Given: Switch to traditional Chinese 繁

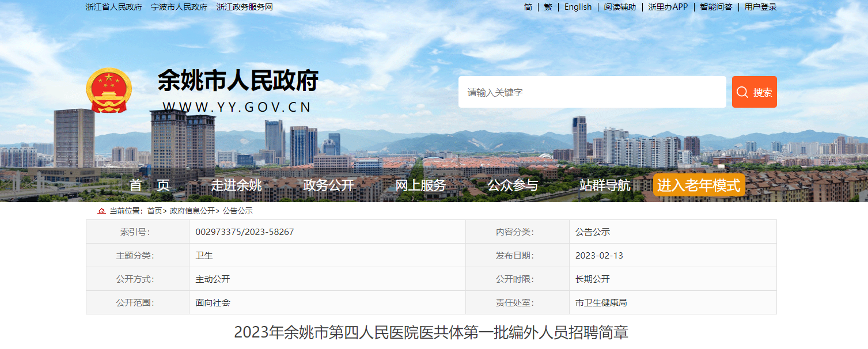Looking at the screenshot, I should [x=548, y=7].
